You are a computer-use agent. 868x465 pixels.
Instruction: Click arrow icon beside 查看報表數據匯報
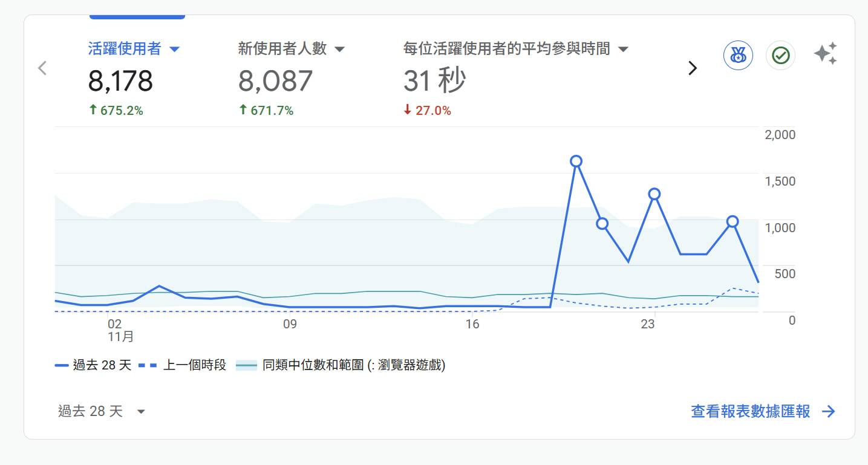click(x=828, y=412)
